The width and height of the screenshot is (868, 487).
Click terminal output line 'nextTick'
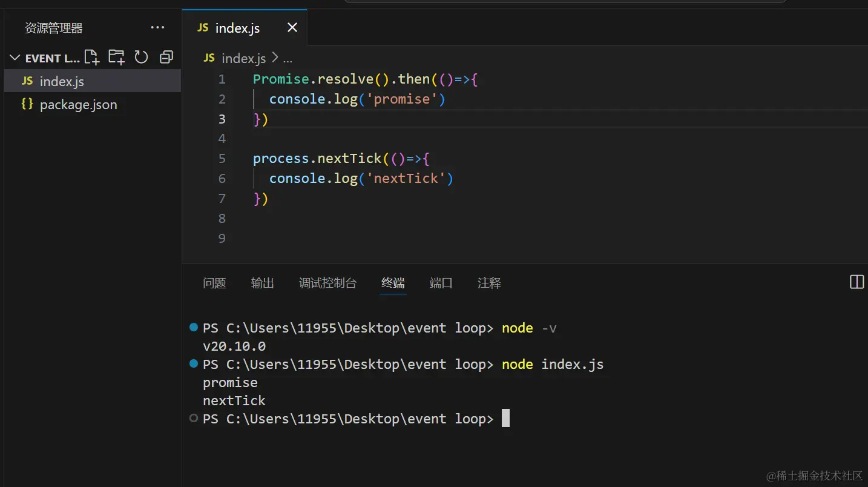click(x=234, y=401)
